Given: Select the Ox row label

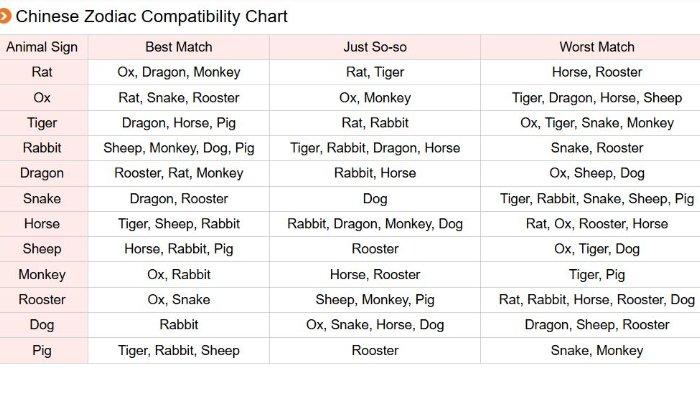Looking at the screenshot, I should [42, 97].
